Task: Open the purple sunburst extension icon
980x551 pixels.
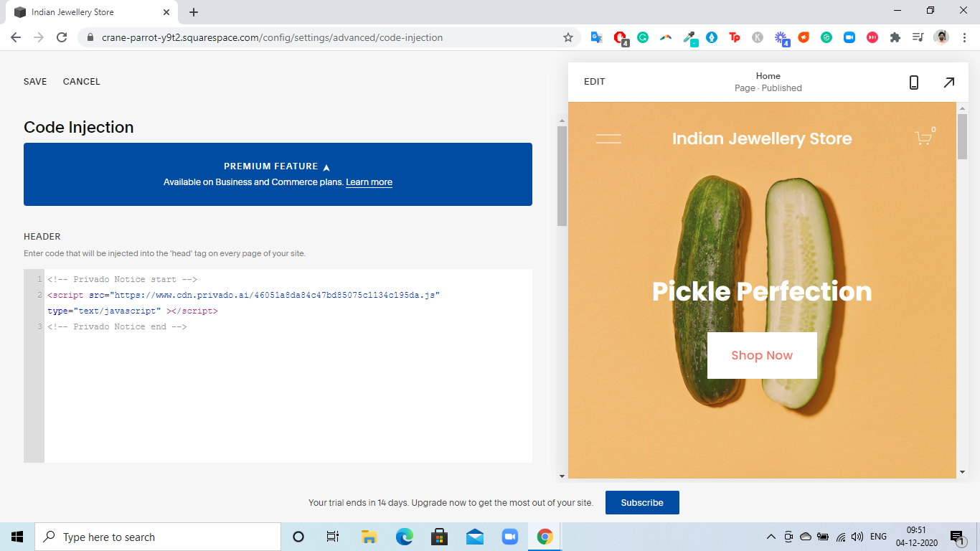Action: coord(781,37)
